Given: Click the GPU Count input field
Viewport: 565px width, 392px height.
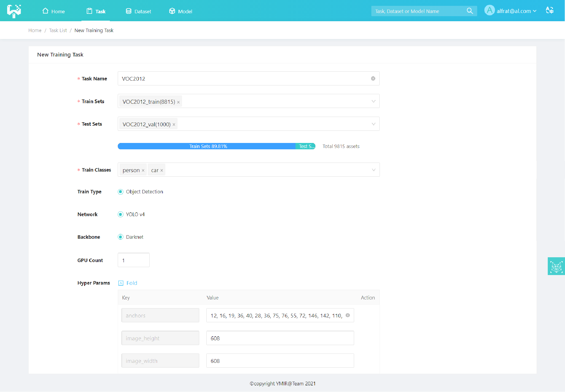Looking at the screenshot, I should [x=133, y=260].
